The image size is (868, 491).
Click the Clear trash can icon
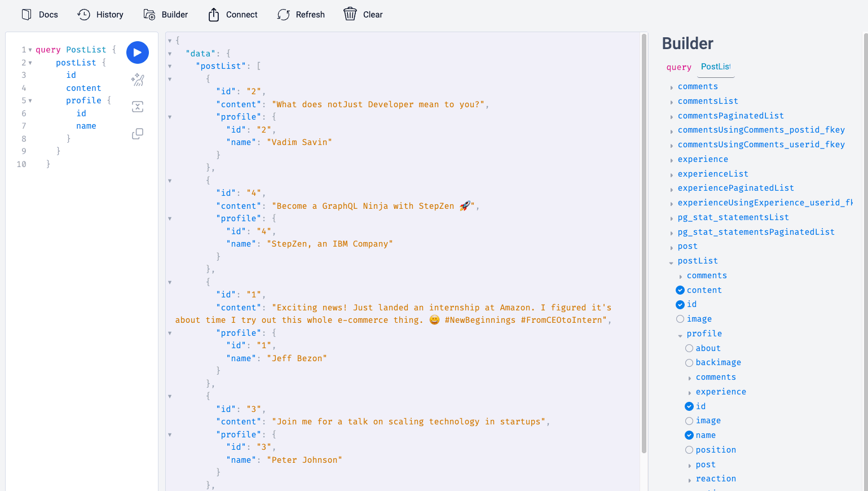pyautogui.click(x=350, y=15)
